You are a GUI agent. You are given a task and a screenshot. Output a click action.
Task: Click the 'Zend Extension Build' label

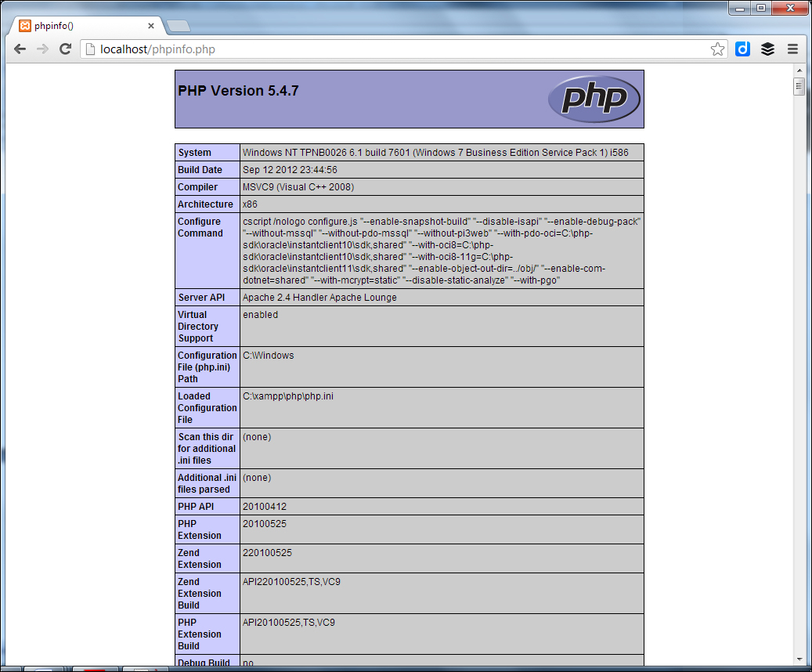tap(200, 593)
